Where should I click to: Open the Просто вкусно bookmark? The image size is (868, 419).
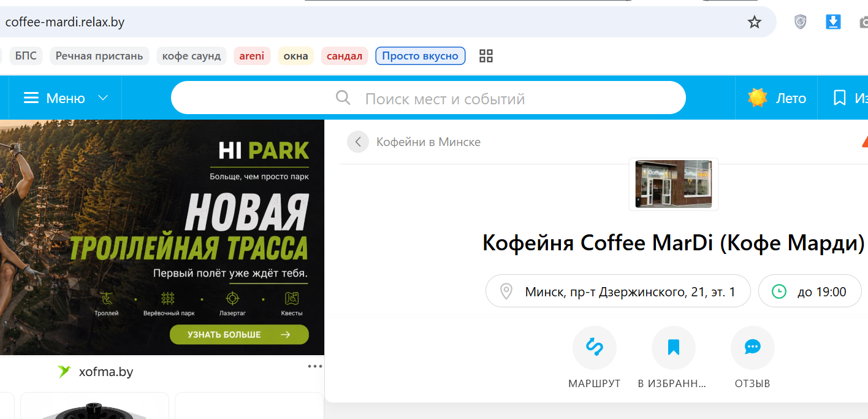(x=421, y=56)
